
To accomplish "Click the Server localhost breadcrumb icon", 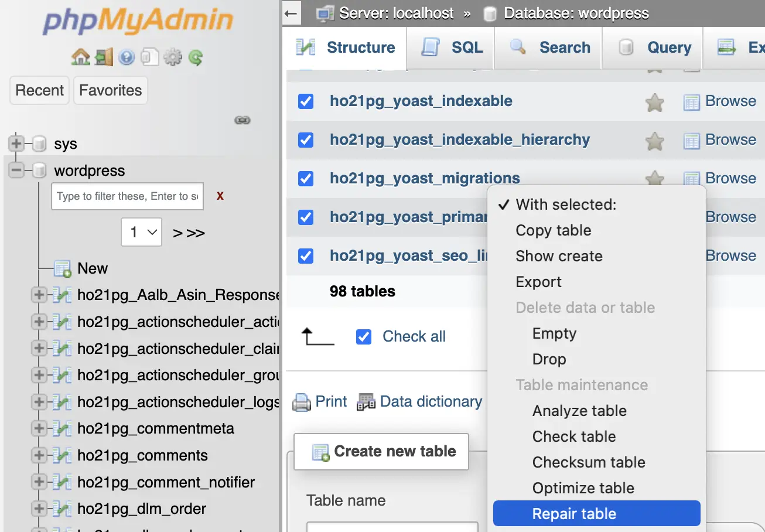I will point(325,13).
